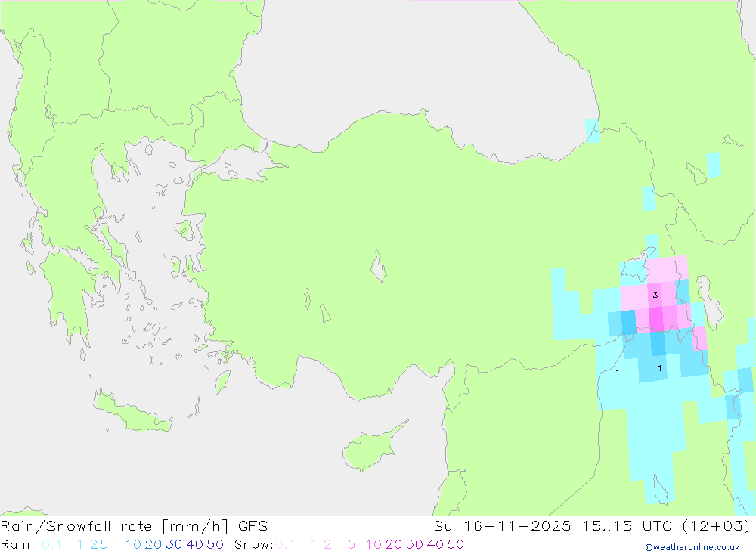Click the 'Rain' legend label
The width and height of the screenshot is (756, 554).
[15, 544]
